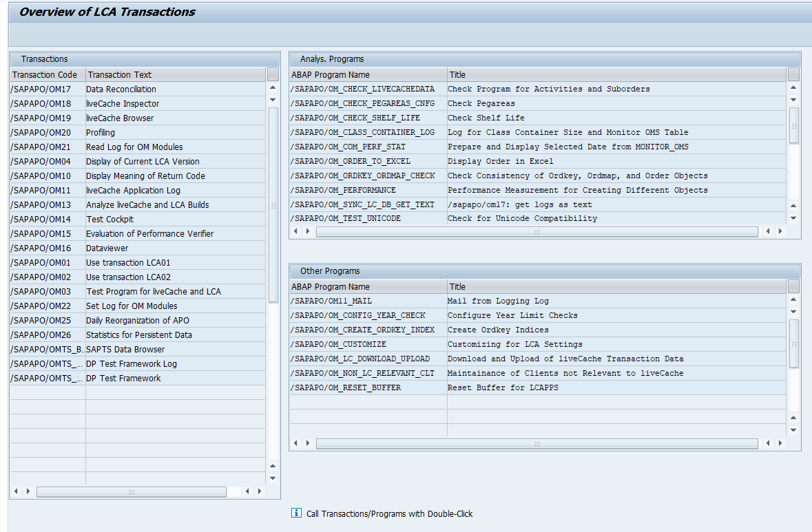
Task: Select the Title header in Other Programs
Action: click(616, 286)
